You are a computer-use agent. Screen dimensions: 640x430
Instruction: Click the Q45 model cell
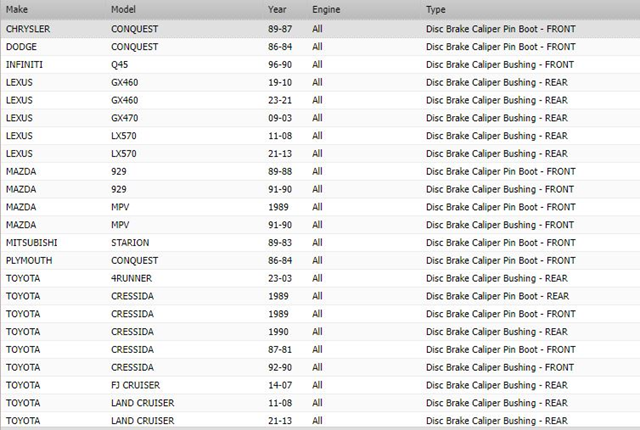[x=119, y=65]
